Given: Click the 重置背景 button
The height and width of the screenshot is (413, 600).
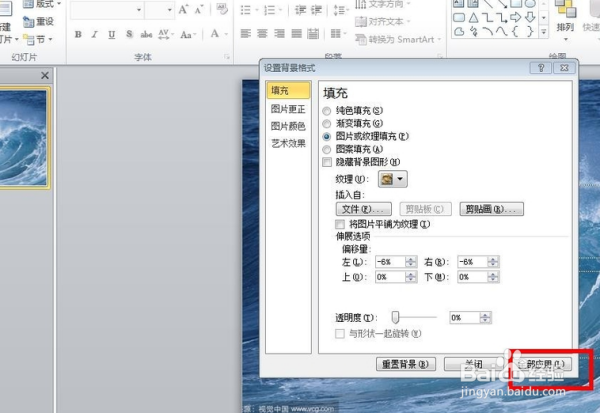Looking at the screenshot, I should pos(406,364).
